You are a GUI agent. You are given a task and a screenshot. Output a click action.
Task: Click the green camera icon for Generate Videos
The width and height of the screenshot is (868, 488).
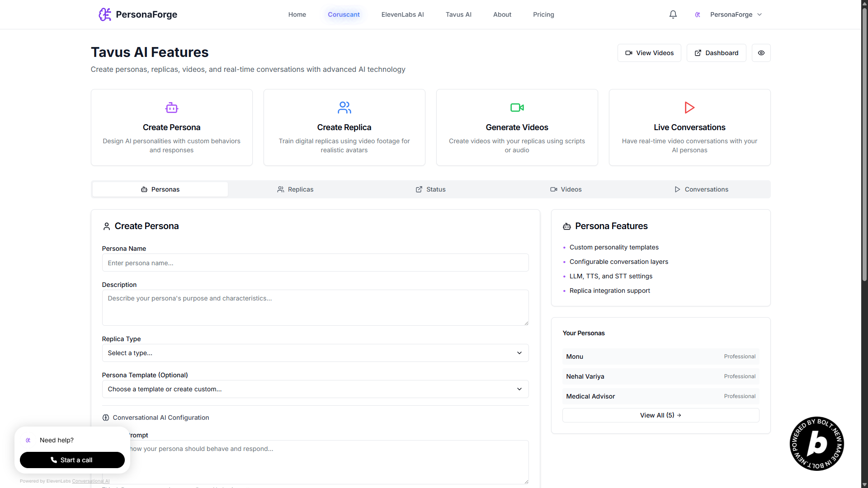click(x=517, y=108)
